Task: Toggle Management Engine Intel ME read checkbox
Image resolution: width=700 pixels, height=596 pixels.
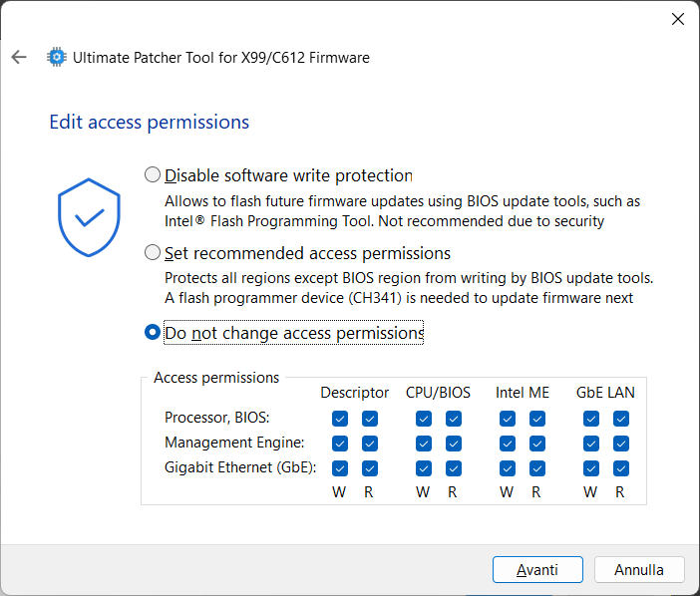Action: (537, 444)
